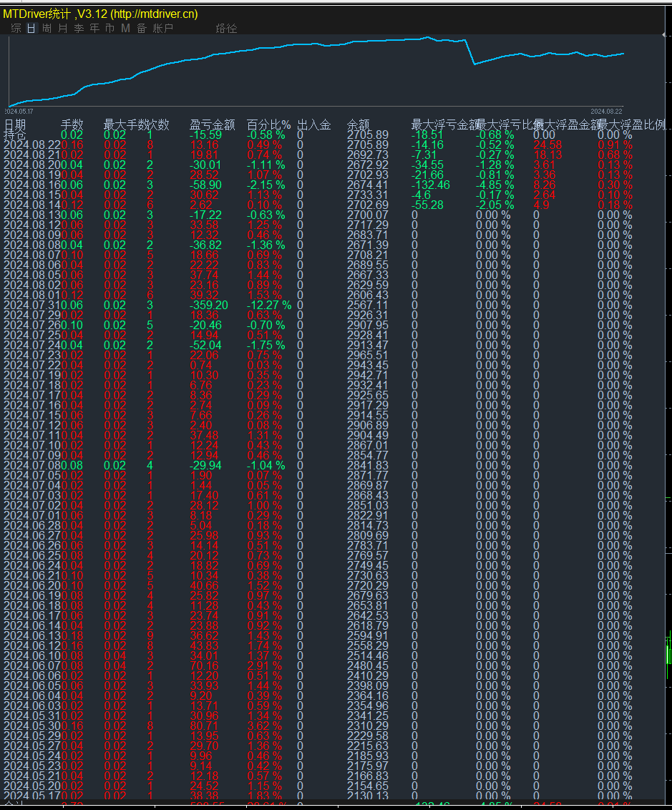Click the 余额 column header
Image resolution: width=672 pixels, height=810 pixels.
[x=359, y=125]
